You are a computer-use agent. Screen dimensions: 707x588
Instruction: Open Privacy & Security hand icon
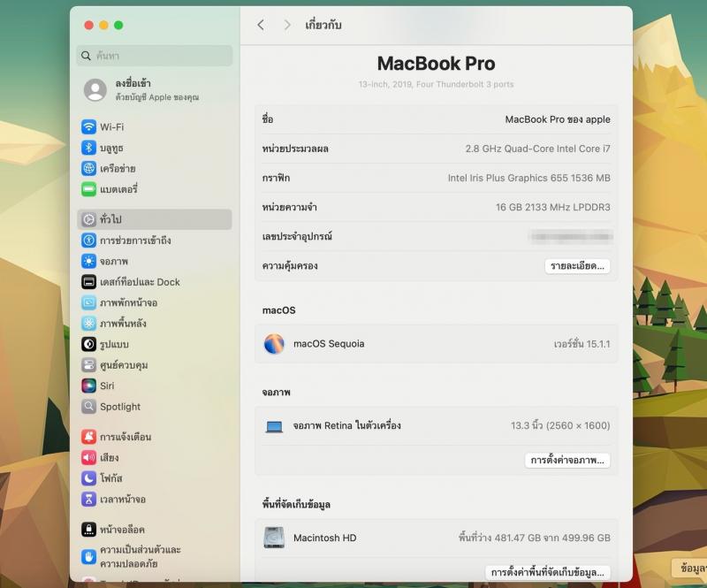pos(89,557)
